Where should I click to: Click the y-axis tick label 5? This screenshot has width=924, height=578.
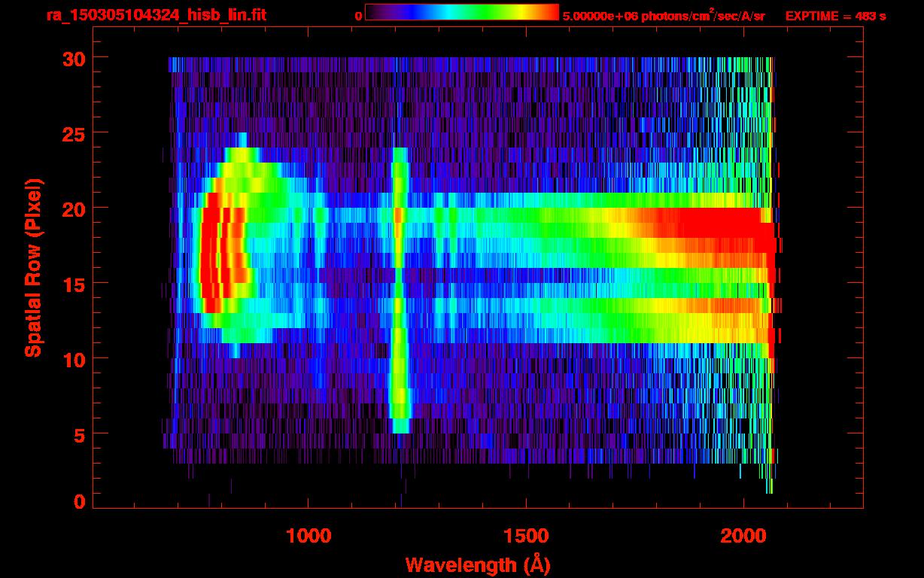click(80, 434)
